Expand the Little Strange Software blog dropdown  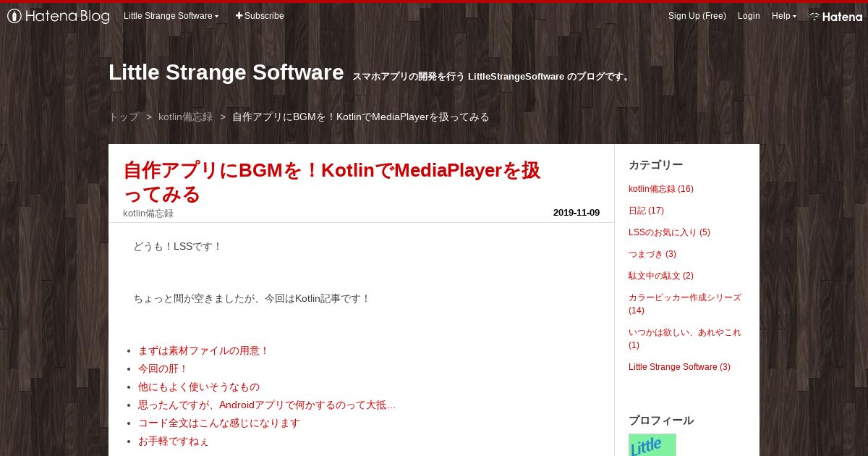[171, 16]
